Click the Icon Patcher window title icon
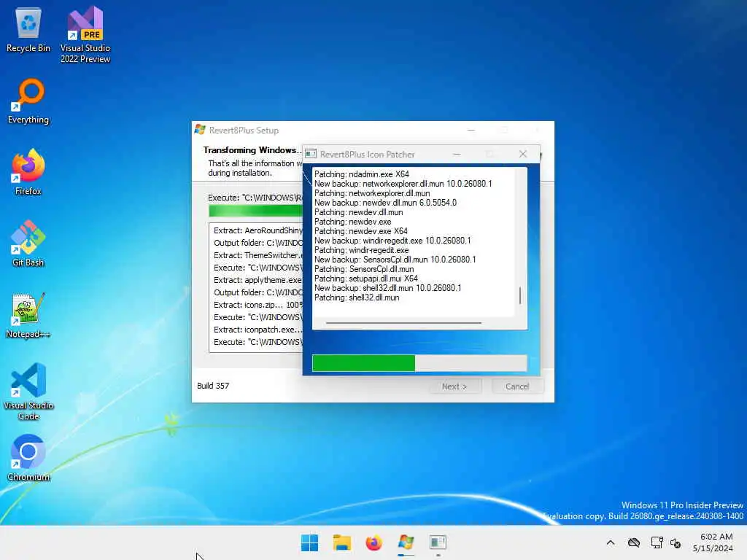Image resolution: width=747 pixels, height=560 pixels. point(311,154)
